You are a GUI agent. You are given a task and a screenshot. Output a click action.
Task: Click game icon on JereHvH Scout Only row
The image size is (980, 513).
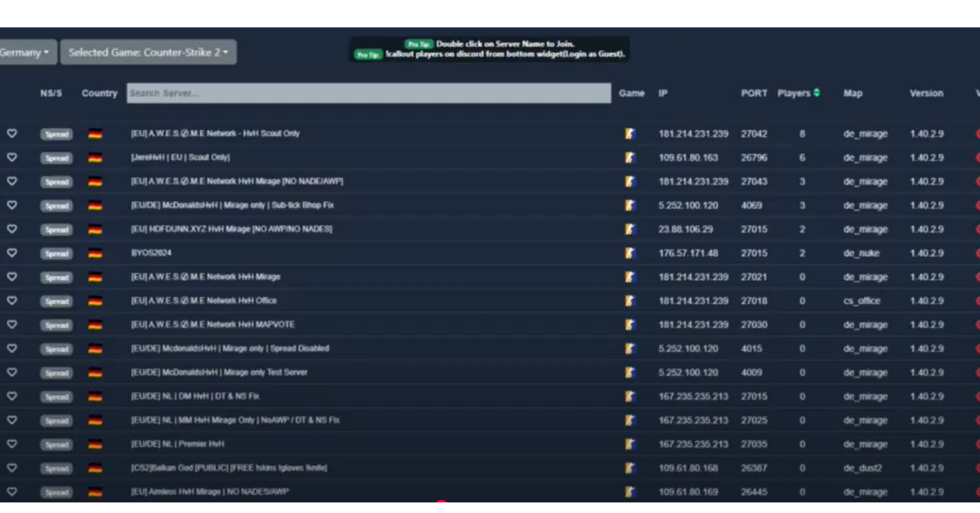click(x=630, y=158)
